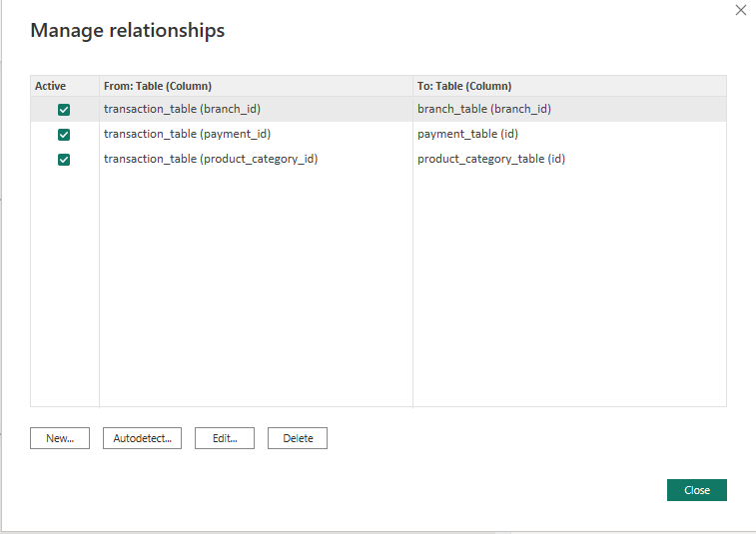Uncheck Active for the branch_id relationship
Viewport: 756px width, 534px height.
click(x=64, y=109)
